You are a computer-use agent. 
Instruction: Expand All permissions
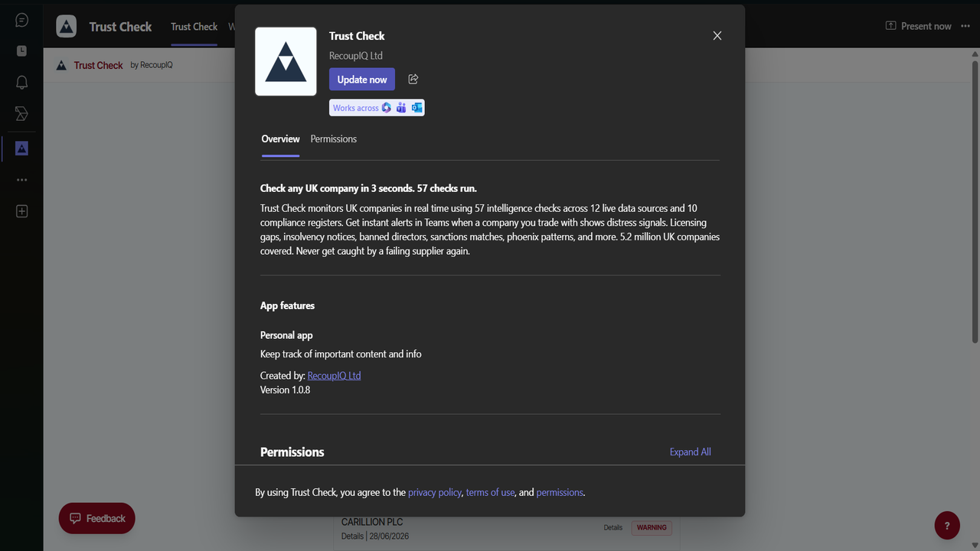coord(690,452)
